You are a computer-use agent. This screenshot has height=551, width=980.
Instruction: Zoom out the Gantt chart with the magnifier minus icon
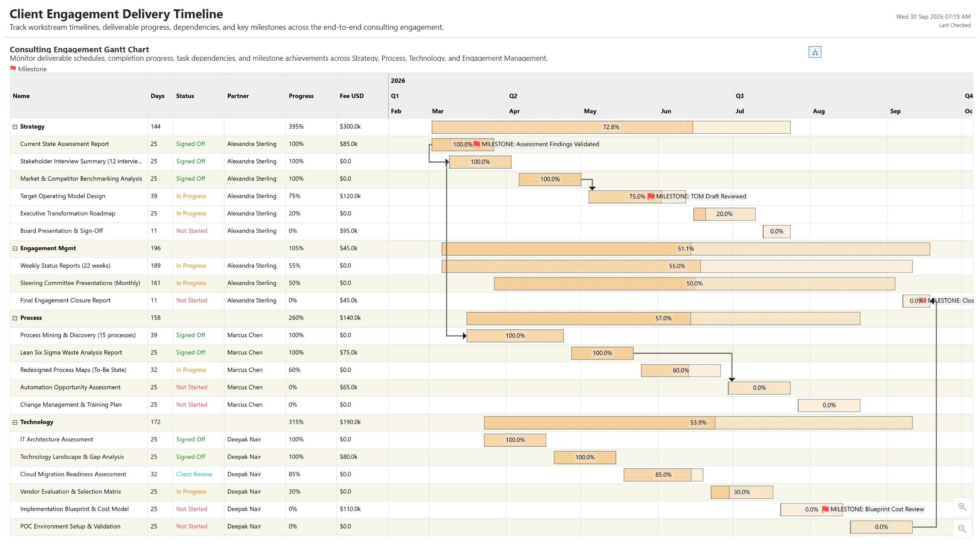[962, 529]
